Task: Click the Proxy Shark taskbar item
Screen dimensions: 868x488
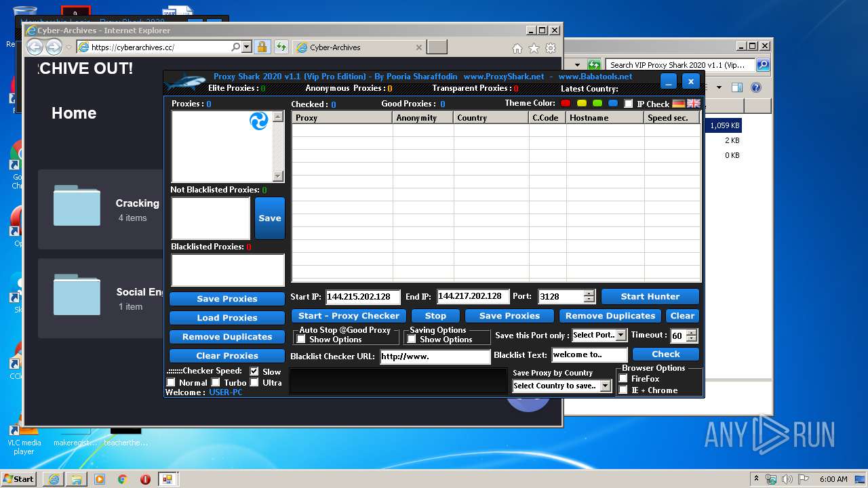Action: coord(167,479)
